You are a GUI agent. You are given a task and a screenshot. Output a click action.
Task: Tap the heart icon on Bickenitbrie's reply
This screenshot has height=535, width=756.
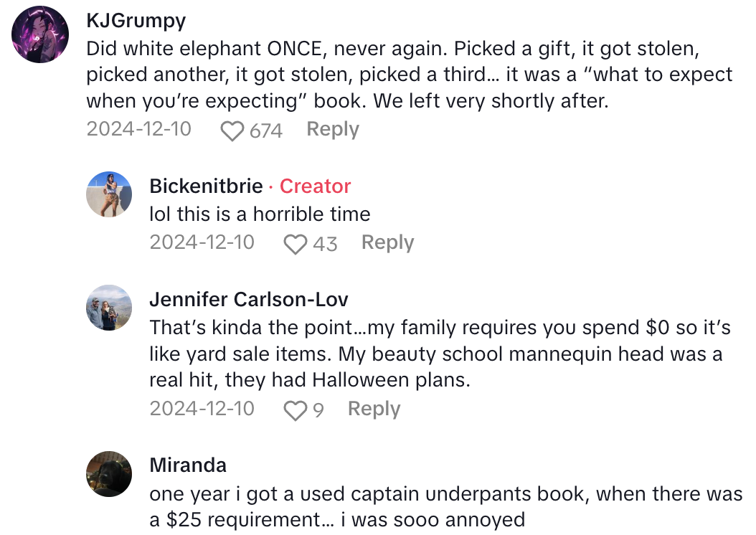tap(294, 243)
